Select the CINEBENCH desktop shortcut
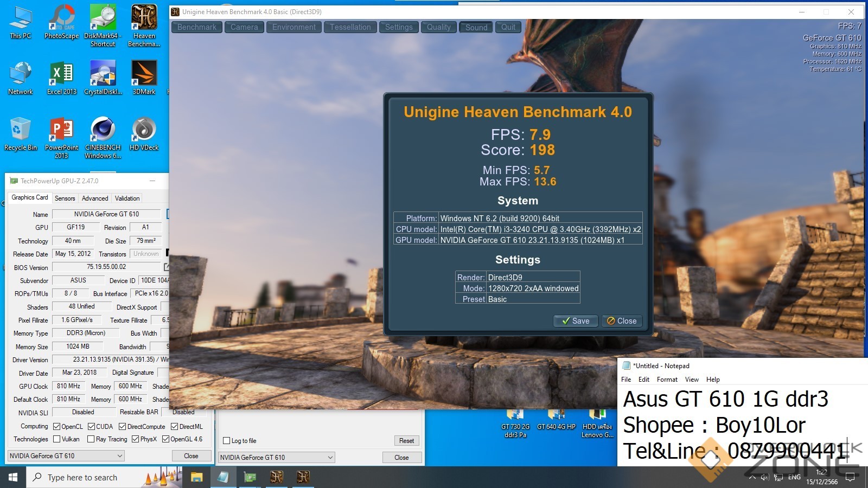 103,138
